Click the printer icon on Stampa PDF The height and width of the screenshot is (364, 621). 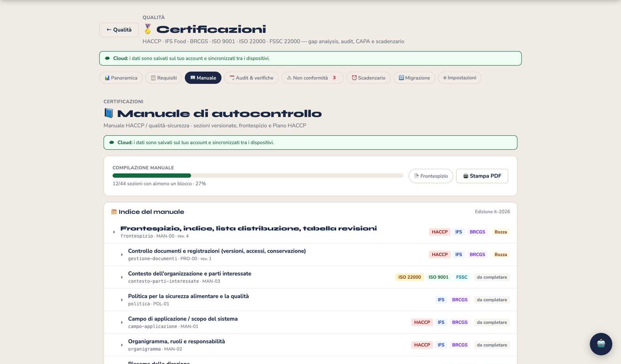[465, 176]
